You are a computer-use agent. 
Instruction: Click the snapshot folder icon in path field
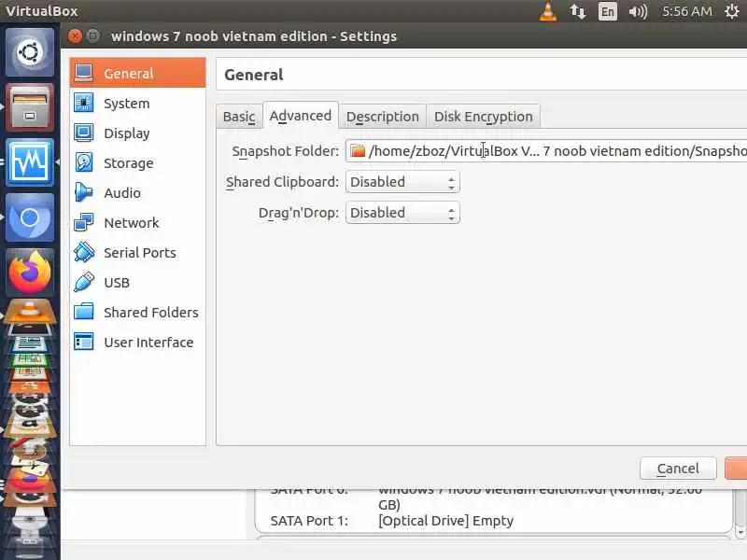[x=358, y=151]
